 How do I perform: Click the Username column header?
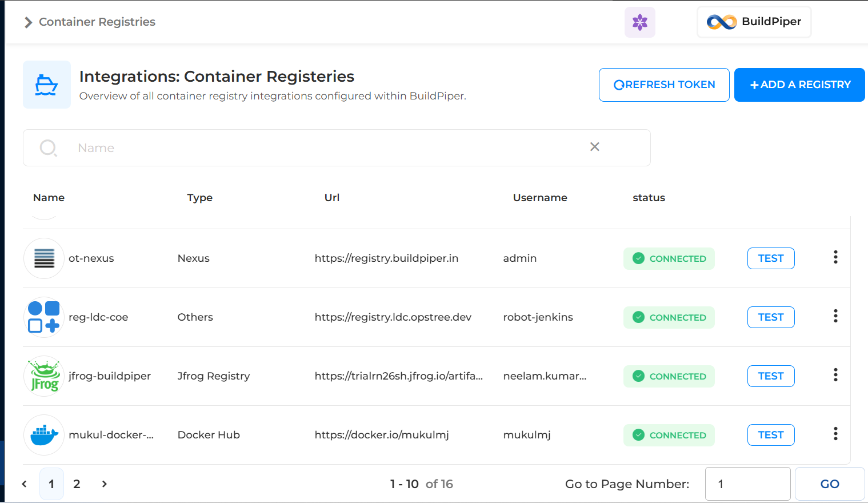coord(540,198)
